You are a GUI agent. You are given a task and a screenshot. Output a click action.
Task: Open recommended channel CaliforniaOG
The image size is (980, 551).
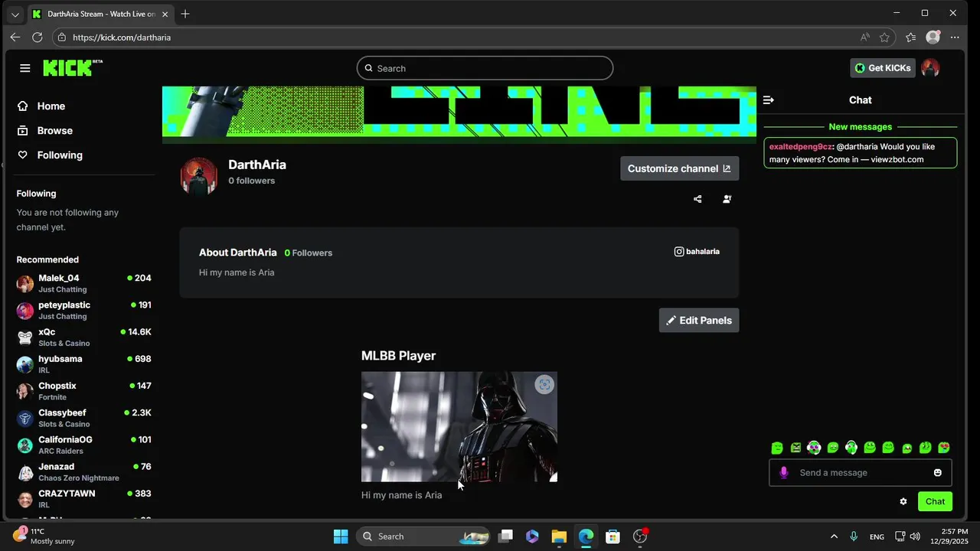84,445
